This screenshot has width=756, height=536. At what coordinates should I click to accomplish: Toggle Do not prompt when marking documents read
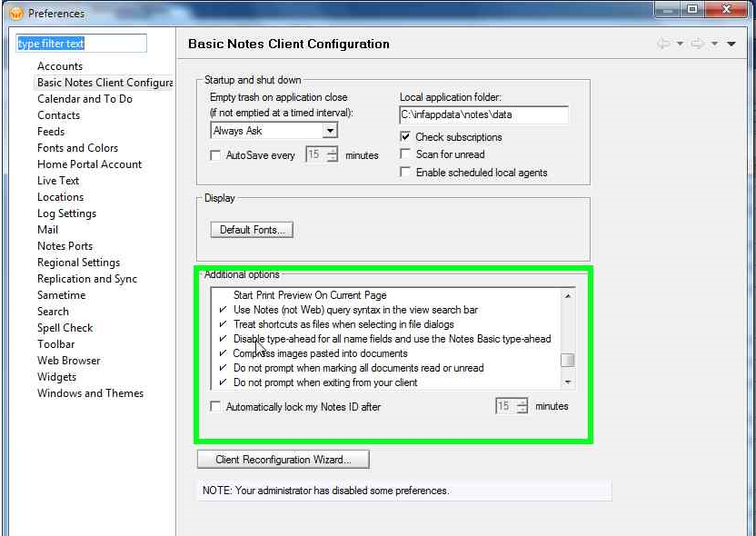tap(358, 368)
